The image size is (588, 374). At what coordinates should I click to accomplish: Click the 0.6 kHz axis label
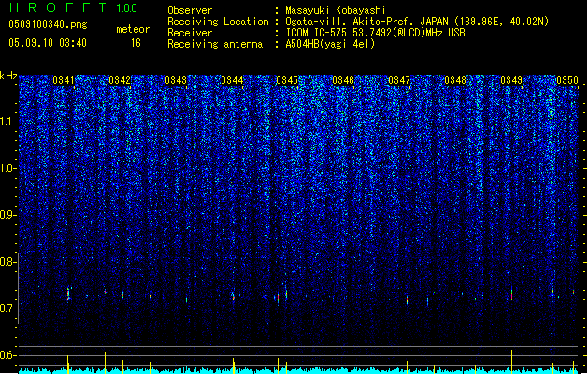(x=7, y=355)
